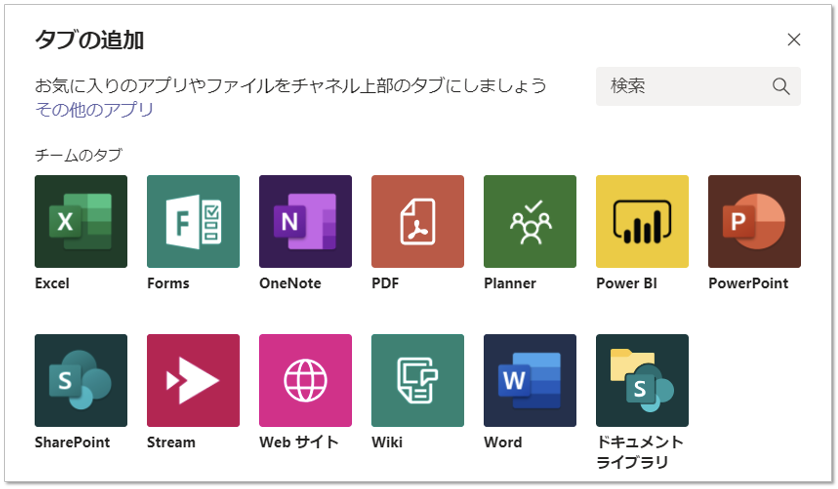
Task: Click the SharePoint label text
Action: point(73,443)
